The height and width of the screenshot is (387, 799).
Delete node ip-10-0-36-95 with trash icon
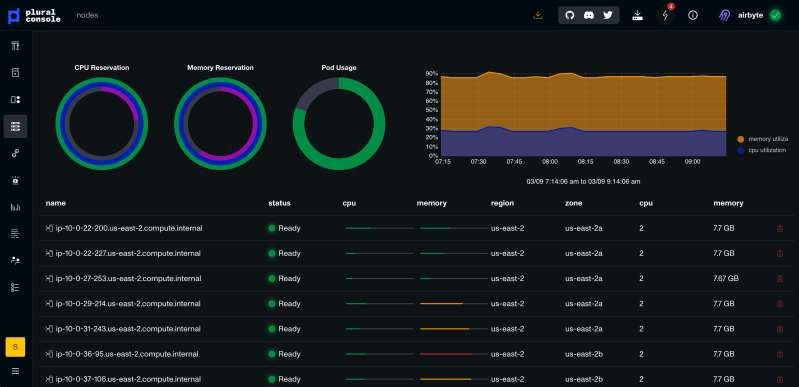780,354
